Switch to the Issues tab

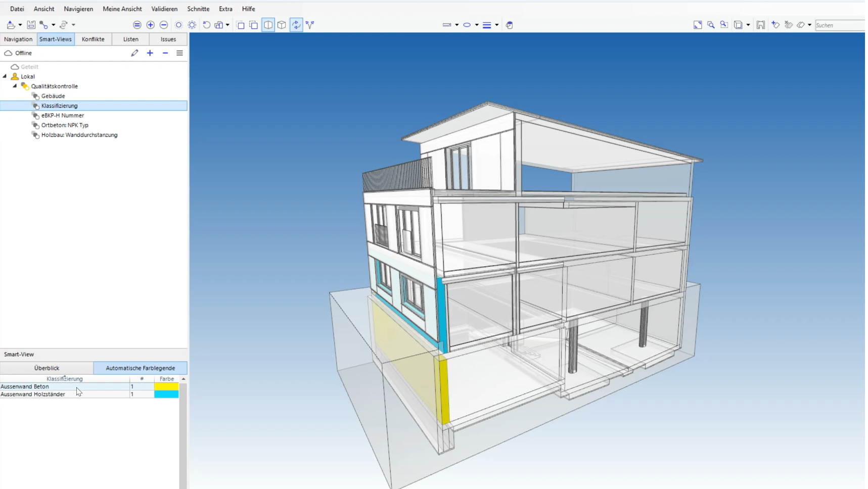[x=168, y=39]
